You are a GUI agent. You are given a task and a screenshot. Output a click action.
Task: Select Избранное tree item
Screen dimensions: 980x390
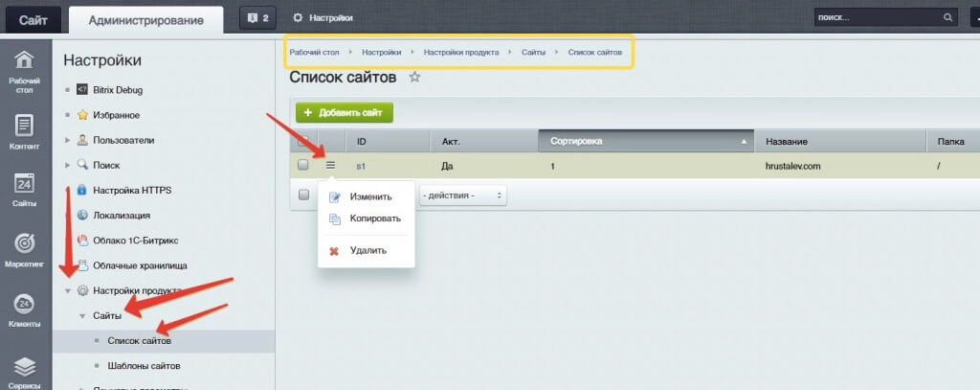(x=116, y=115)
